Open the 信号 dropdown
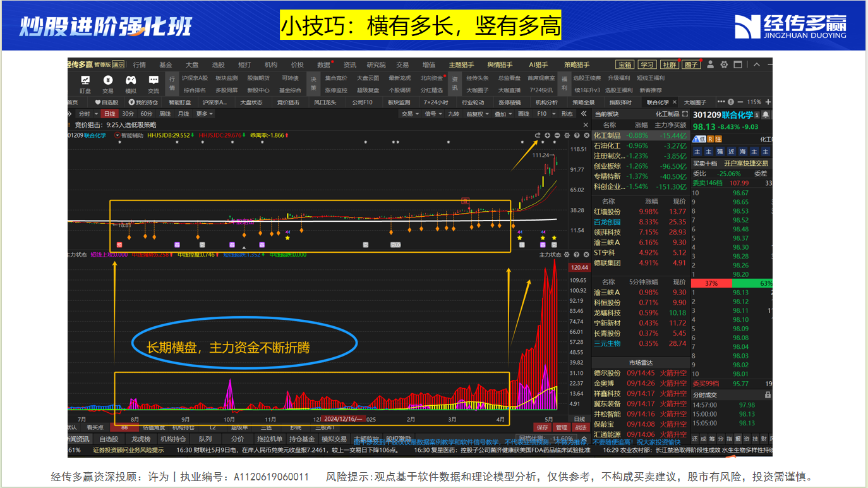Screen dimensions: 868x488 pos(433,114)
